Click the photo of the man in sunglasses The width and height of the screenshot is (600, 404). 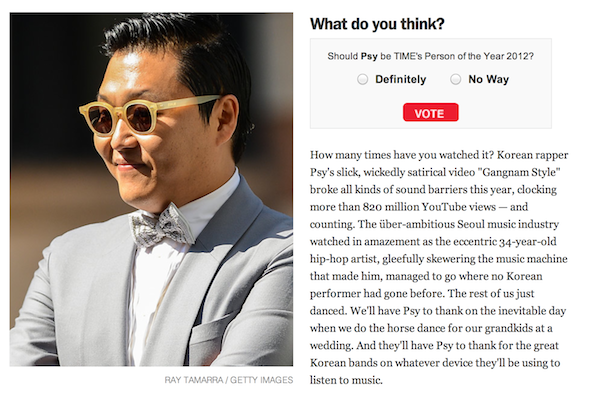[151, 189]
